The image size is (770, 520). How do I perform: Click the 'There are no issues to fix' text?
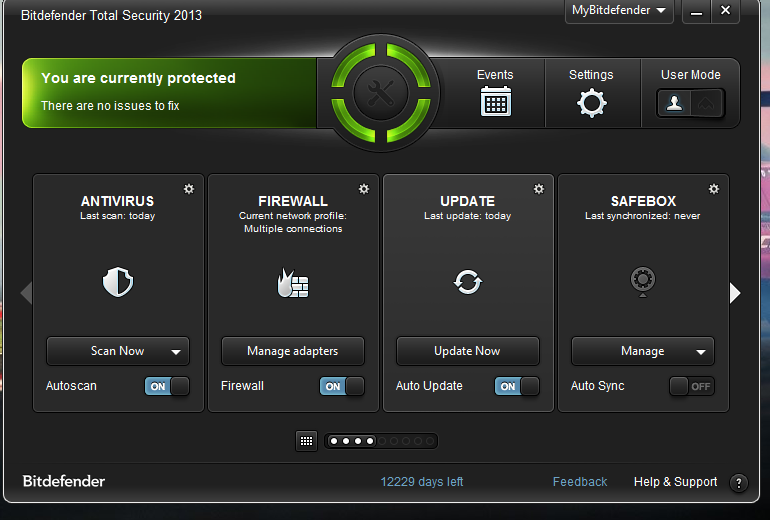pos(110,106)
